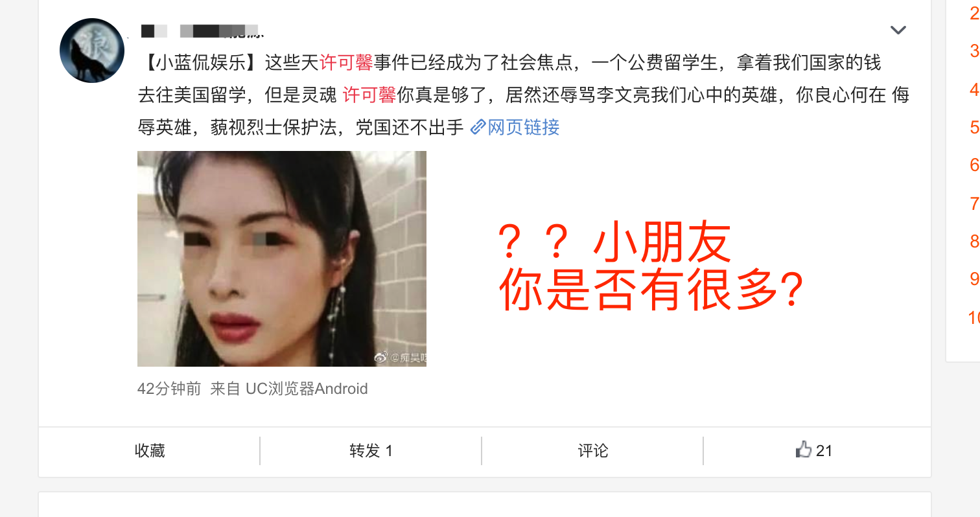Expand the post options chevron menu
Screen dimensions: 980x517
point(898,30)
